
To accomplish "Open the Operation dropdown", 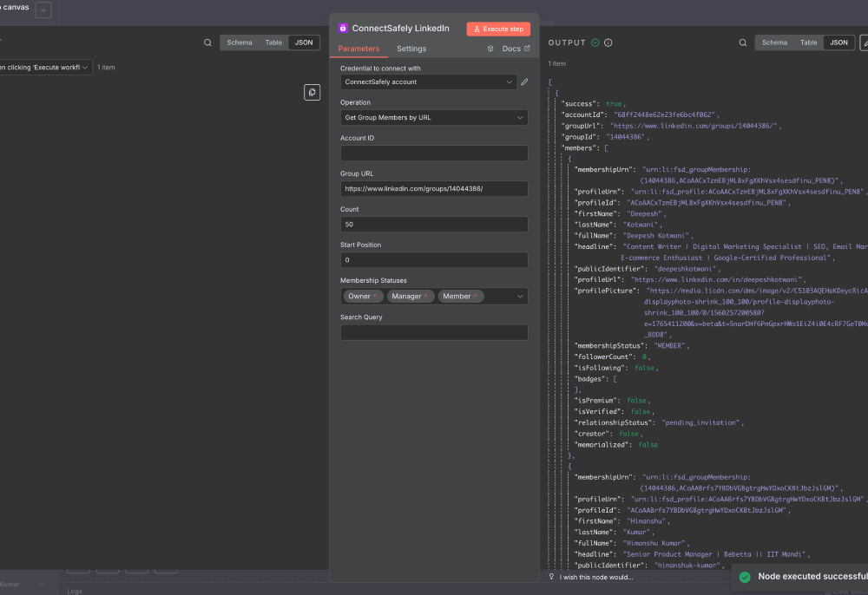I will 434,116.
